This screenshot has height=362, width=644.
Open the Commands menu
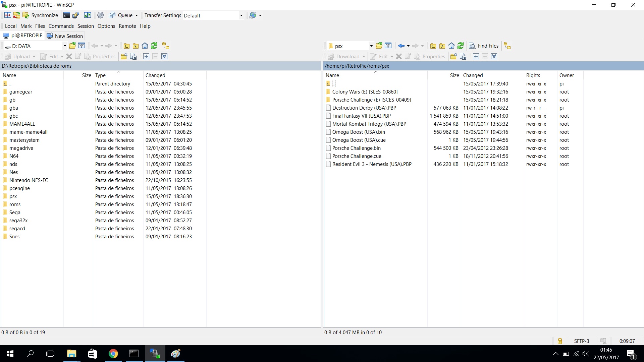(x=61, y=26)
